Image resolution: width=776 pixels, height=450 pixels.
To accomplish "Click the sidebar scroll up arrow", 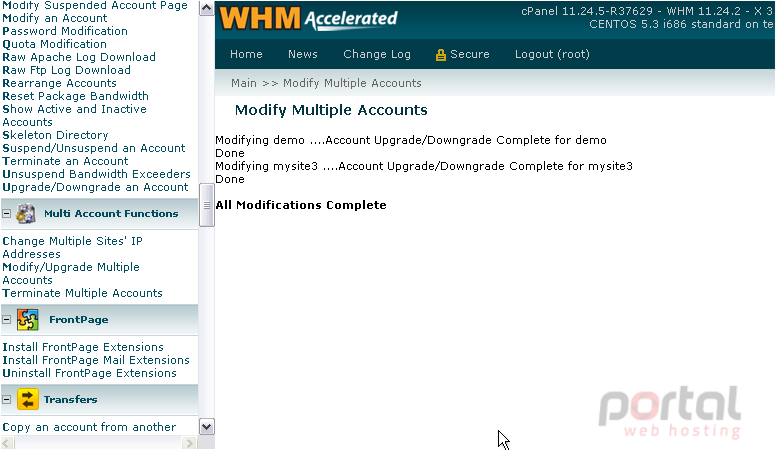I will pos(206,8).
